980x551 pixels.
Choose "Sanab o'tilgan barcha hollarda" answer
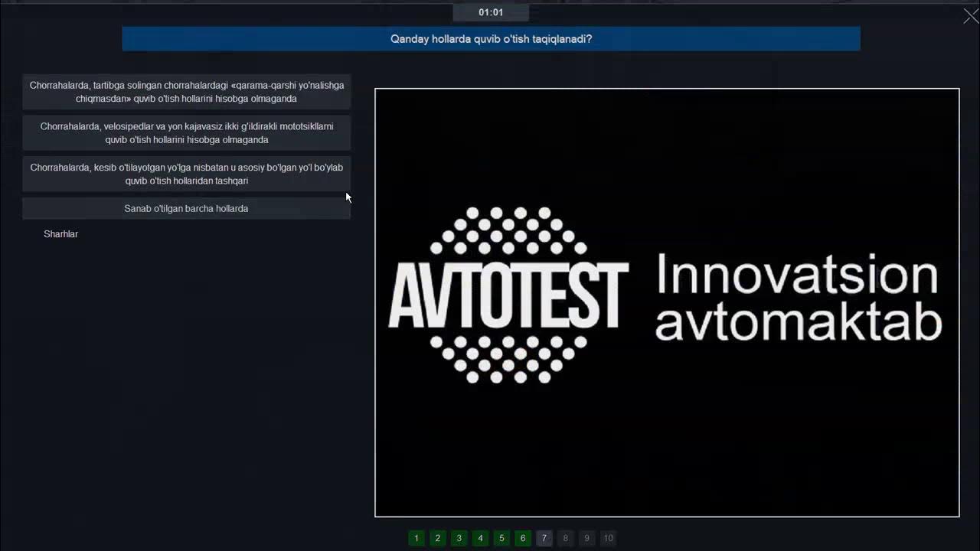coord(187,208)
